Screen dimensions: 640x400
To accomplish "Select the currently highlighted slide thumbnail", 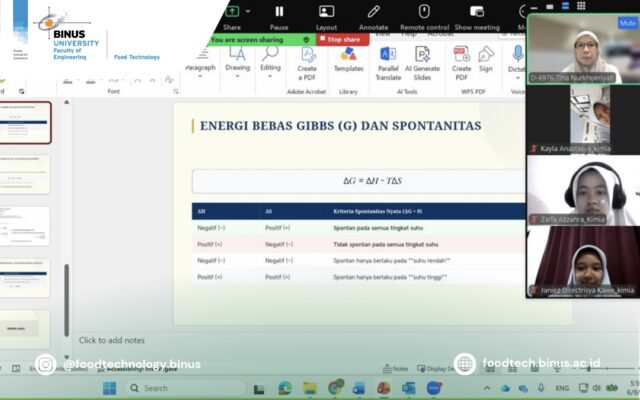I will pos(25,123).
